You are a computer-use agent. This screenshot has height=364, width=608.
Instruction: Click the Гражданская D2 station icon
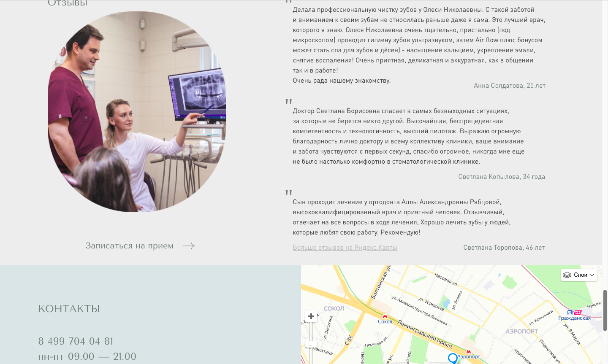tap(575, 313)
